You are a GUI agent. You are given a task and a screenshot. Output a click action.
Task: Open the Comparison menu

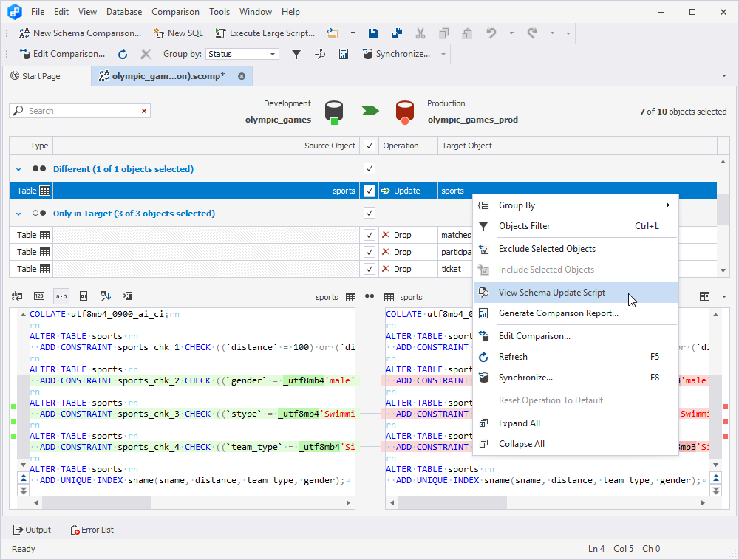(x=175, y=12)
